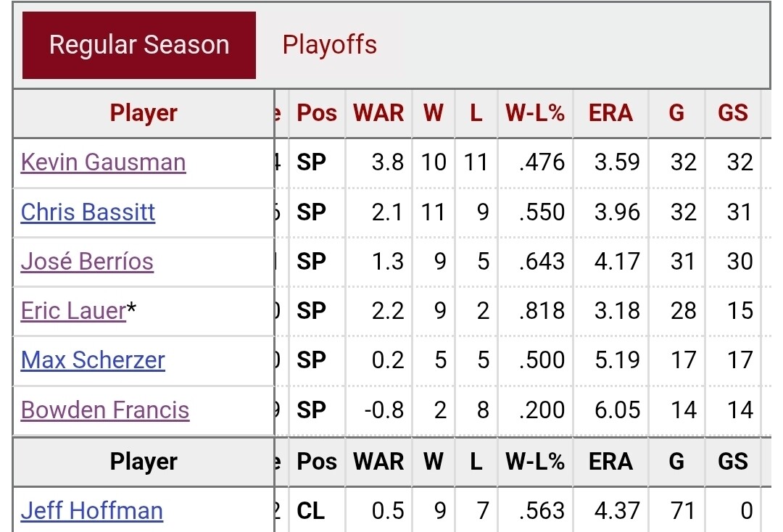Screen dimensions: 783x532
Task: Open Kevin Gausman's player page
Action: [103, 162]
